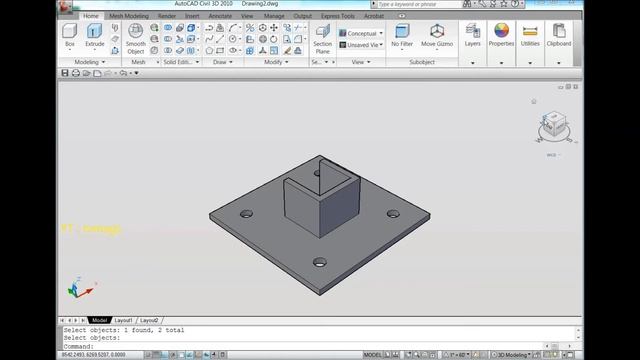The height and width of the screenshot is (360, 640).
Task: Click the ViewCube home icon
Action: 533,101
